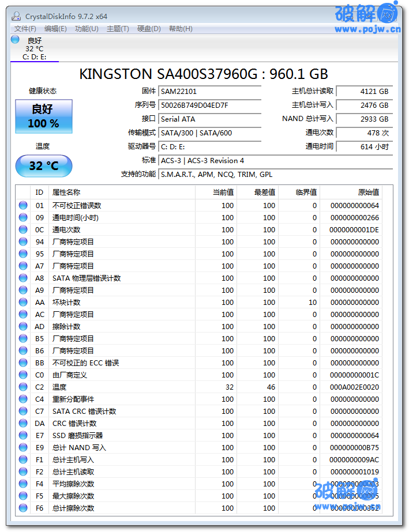Click the disk status orb in drive bar
Screen dimensions: 409x532
tap(15, 39)
